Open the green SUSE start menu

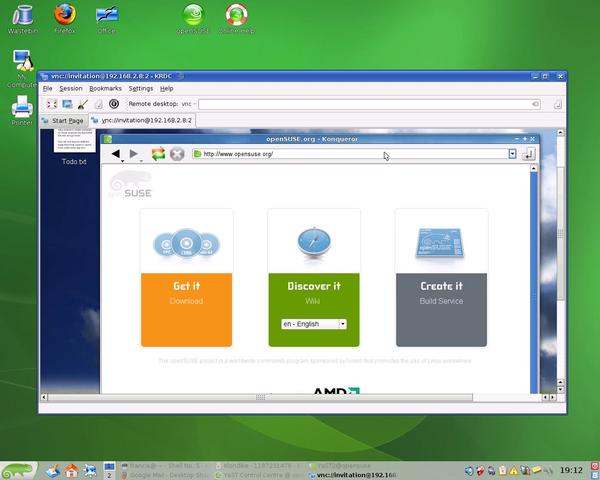[18, 471]
